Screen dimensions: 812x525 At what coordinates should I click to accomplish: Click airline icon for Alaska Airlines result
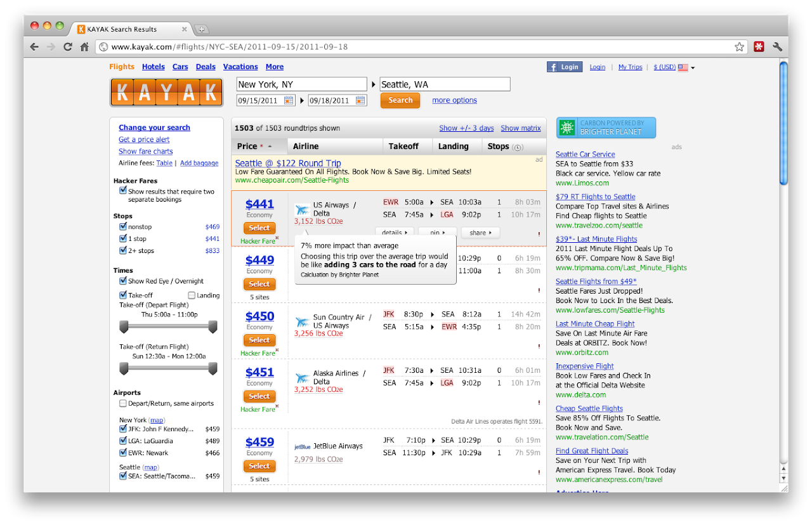pyautogui.click(x=302, y=378)
